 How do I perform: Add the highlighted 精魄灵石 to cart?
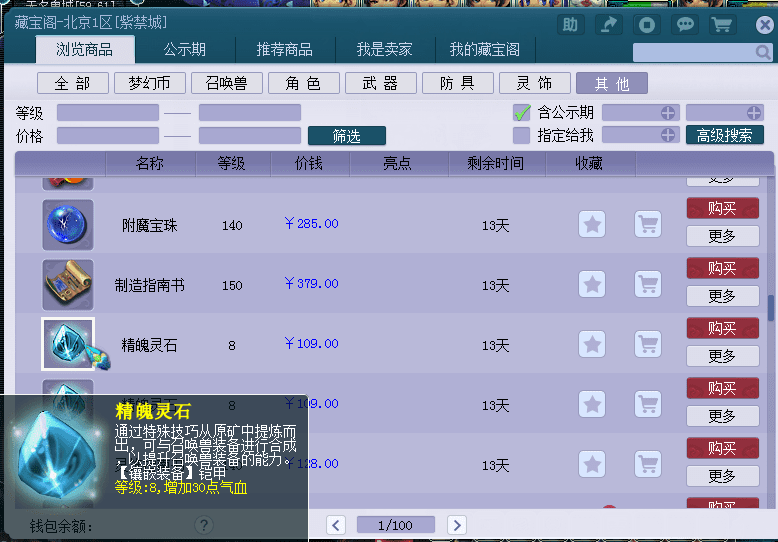coord(648,344)
